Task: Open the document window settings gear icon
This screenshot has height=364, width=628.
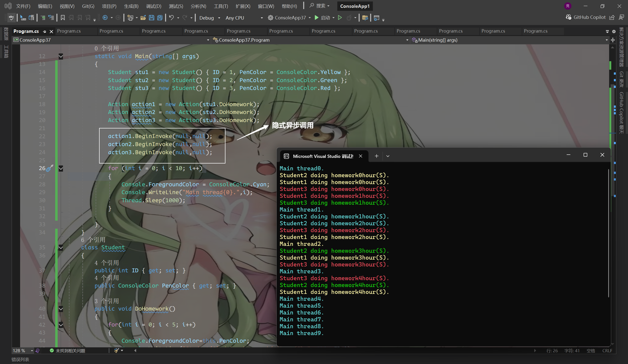Action: click(x=614, y=31)
